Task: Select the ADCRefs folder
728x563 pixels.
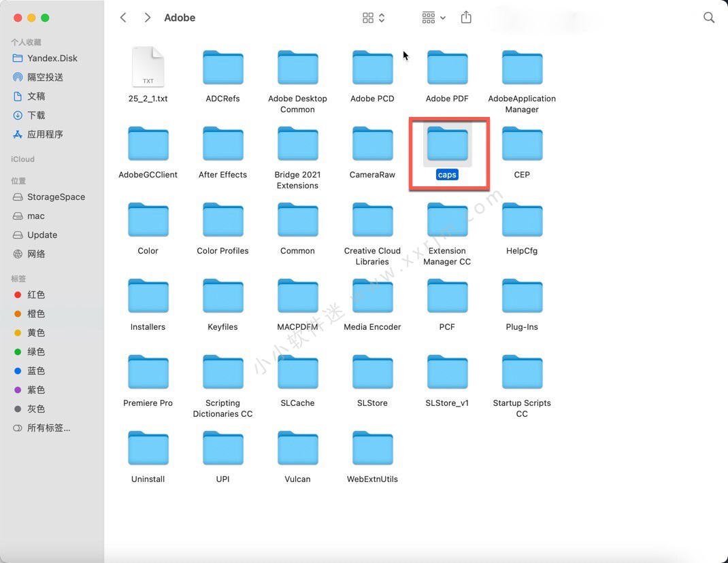Action: 223,67
